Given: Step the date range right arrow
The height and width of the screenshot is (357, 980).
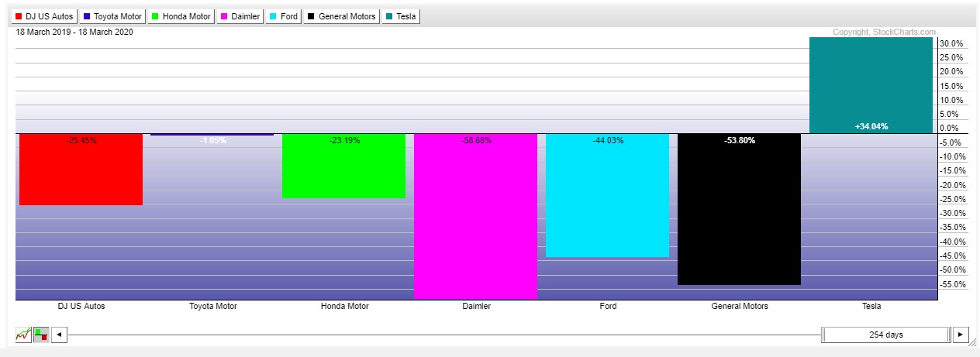Looking at the screenshot, I should tap(961, 335).
